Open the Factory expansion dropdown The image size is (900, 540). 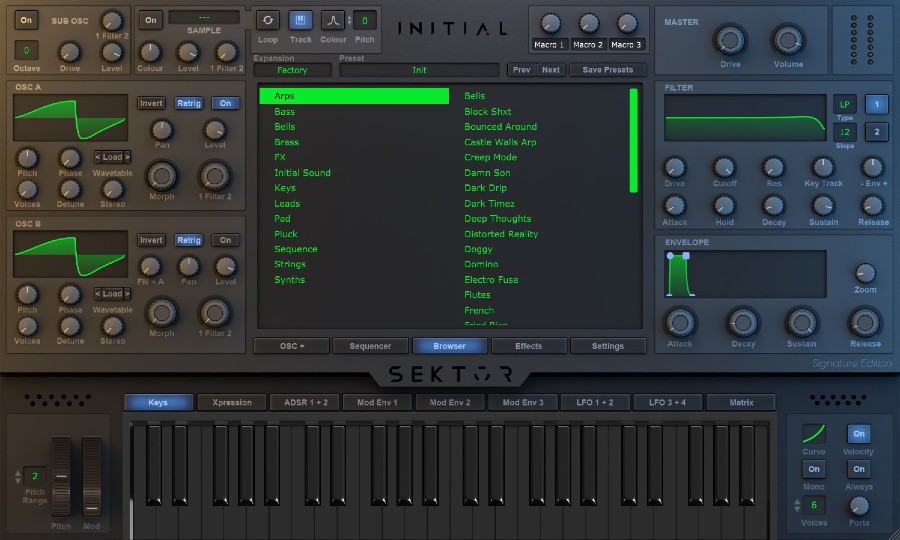pyautogui.click(x=293, y=70)
